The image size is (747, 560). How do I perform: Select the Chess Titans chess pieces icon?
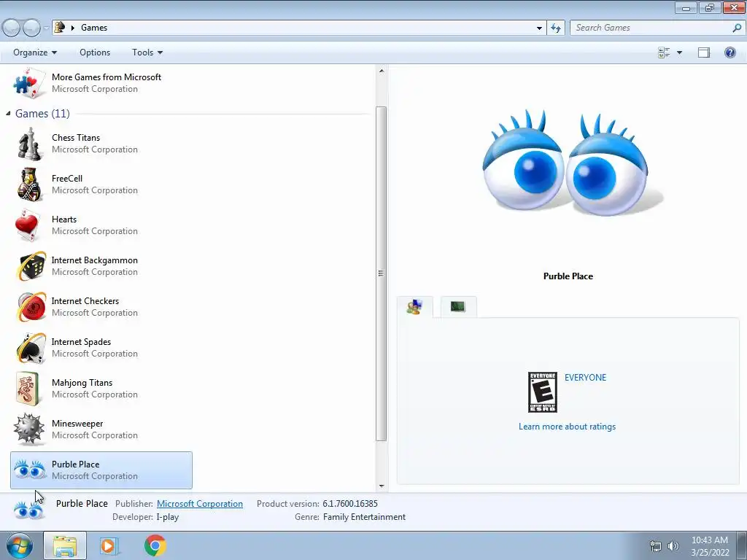(29, 144)
